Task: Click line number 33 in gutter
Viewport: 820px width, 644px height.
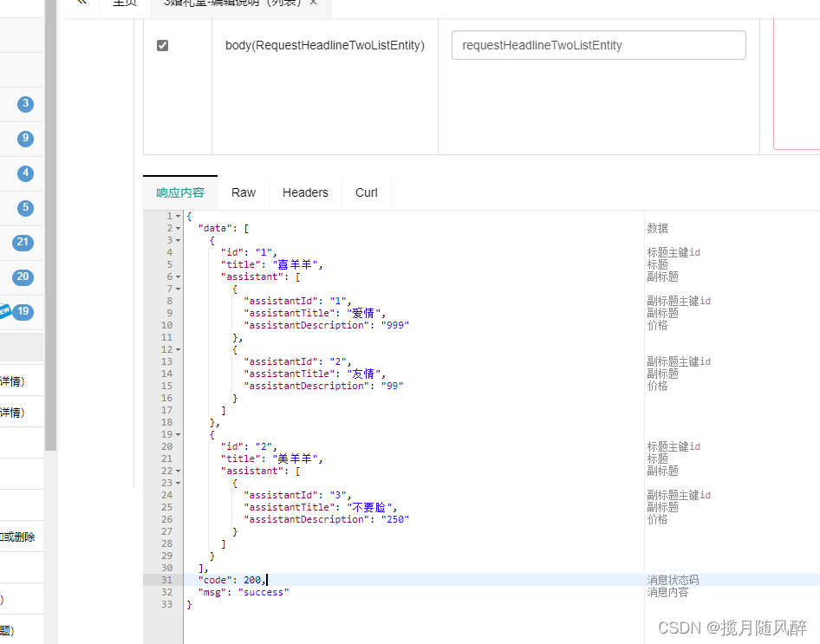Action: 166,604
